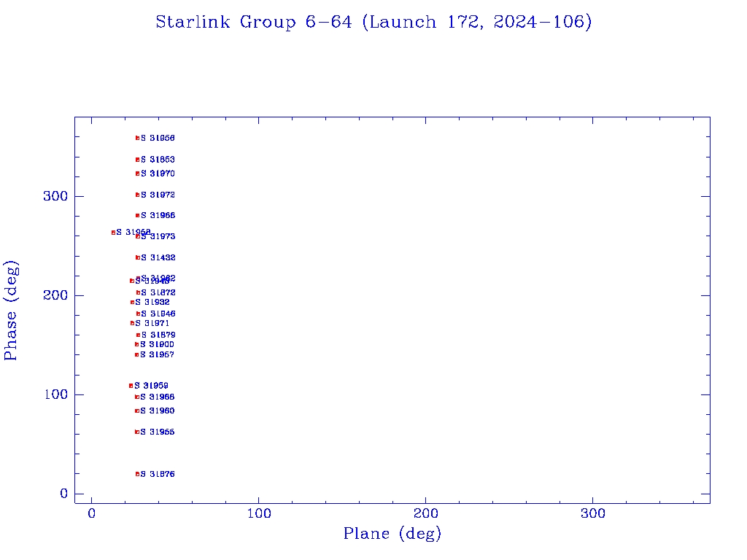Click the 200 tick label on x-axis

click(426, 514)
